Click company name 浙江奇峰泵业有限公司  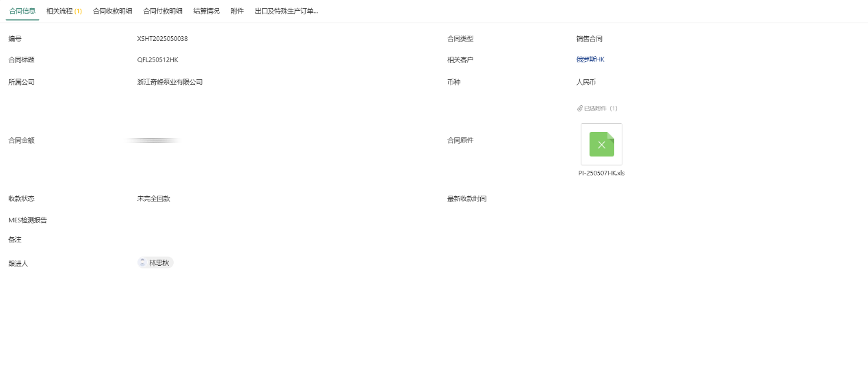point(170,82)
